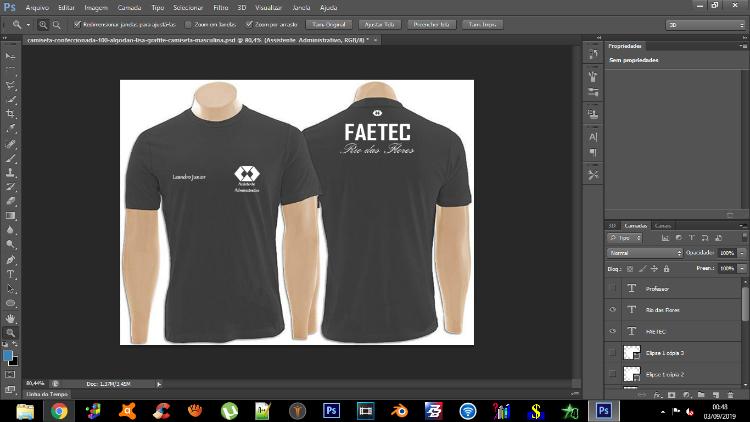Switch to the 3D panel tab

tap(612, 226)
